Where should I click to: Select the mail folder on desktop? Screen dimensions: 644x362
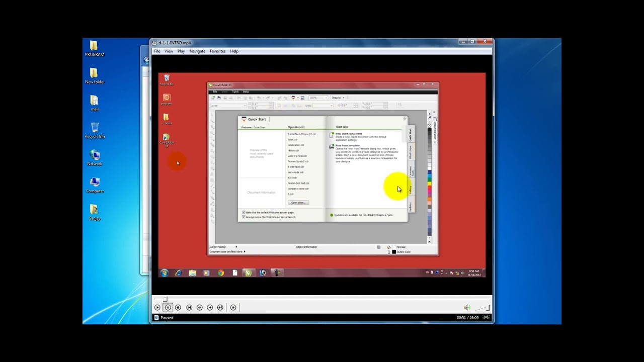95,103
